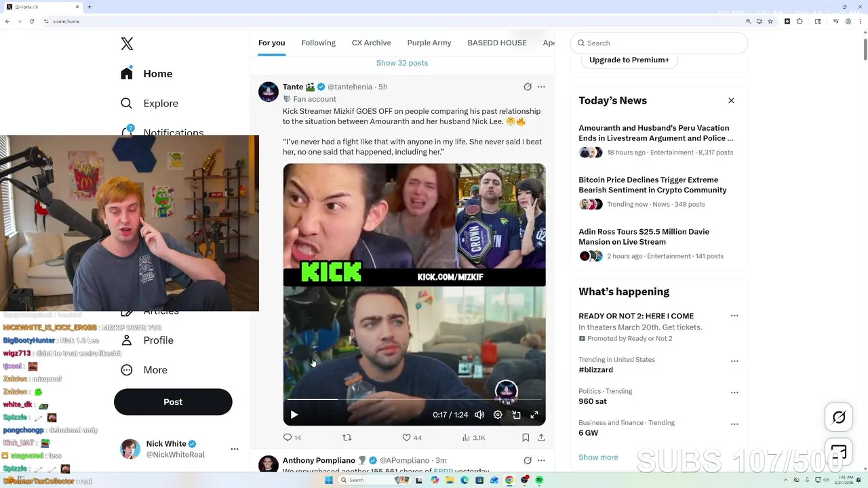Viewport: 868px width, 488px height.
Task: Click the black Post button
Action: point(173,402)
